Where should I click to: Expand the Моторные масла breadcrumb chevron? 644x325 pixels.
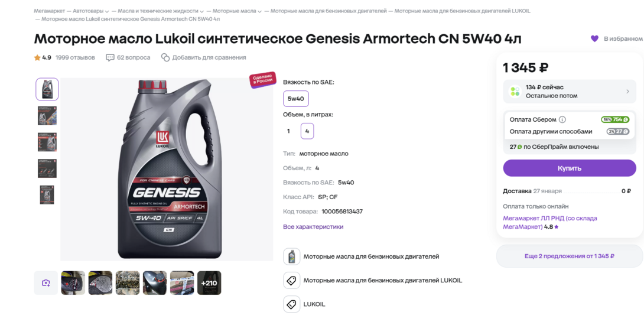pos(259,11)
